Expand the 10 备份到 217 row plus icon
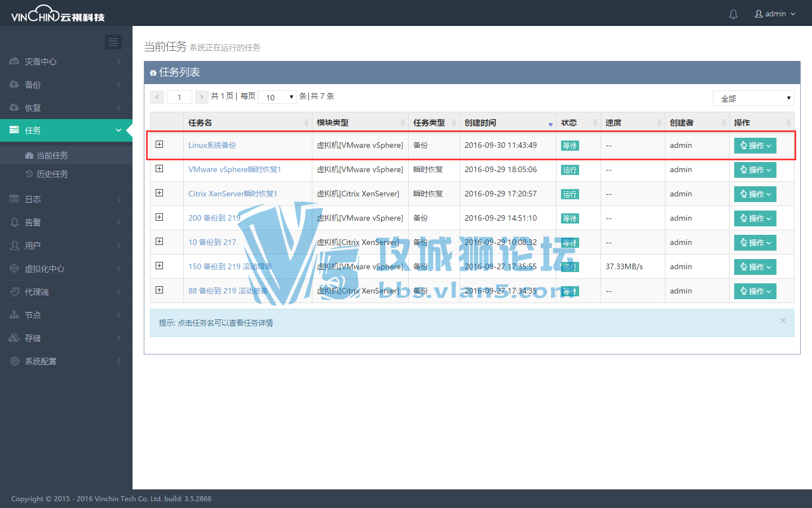This screenshot has width=812, height=508. click(x=160, y=242)
